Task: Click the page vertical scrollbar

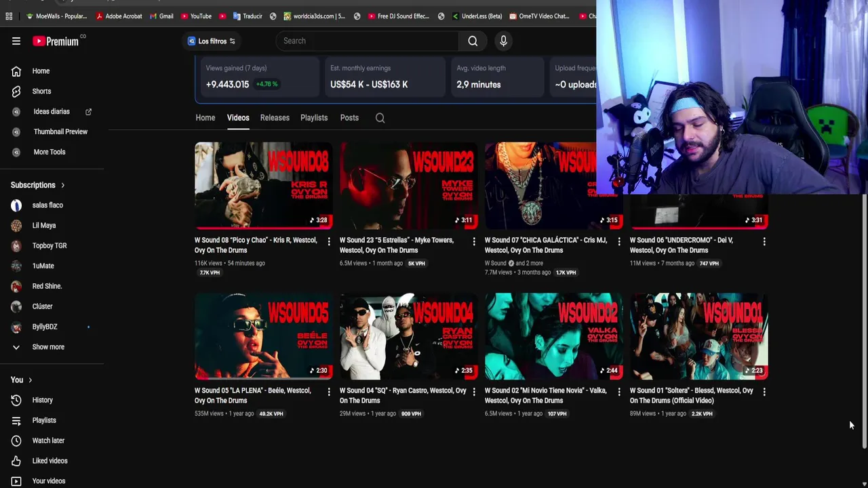Action: 864,321
